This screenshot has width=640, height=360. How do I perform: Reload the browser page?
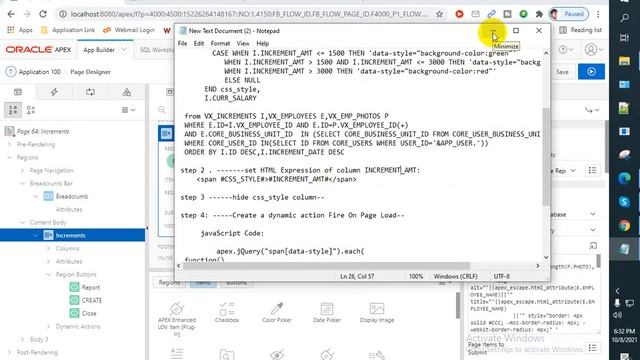click(x=43, y=14)
